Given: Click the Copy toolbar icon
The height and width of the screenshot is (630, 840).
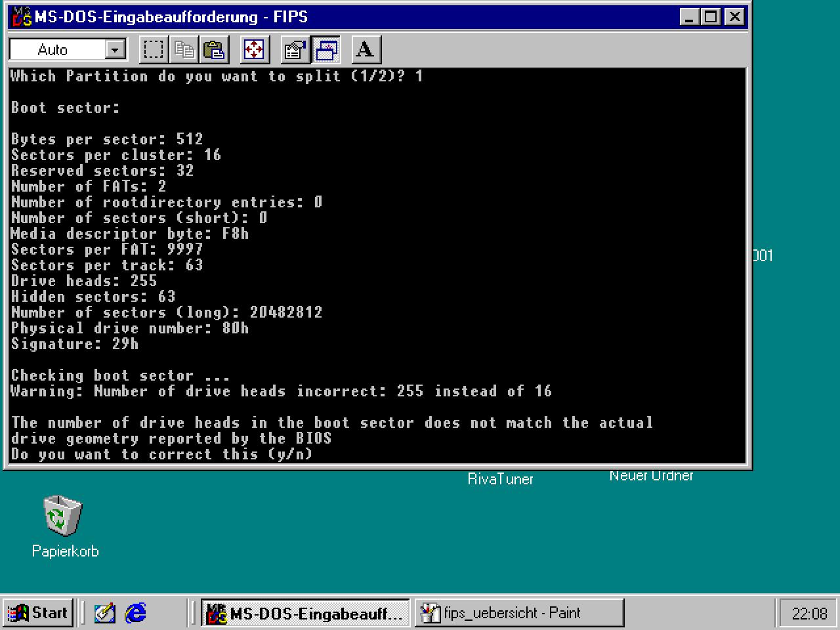Looking at the screenshot, I should [x=184, y=50].
